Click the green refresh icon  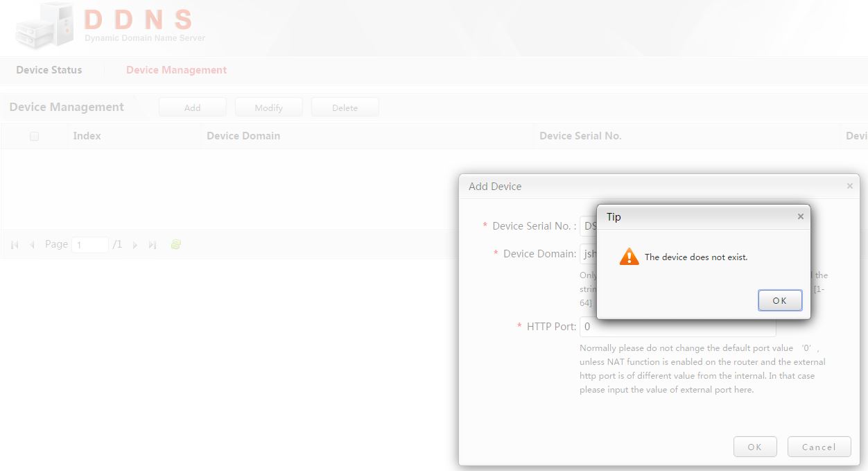coord(176,244)
